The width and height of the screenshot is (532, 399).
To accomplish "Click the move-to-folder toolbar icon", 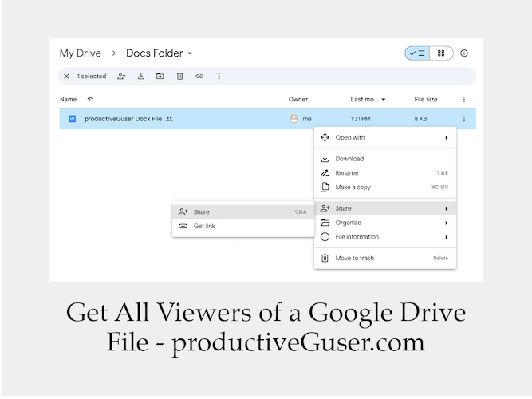I will click(160, 77).
